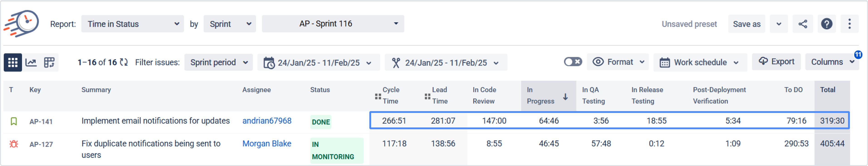Open the Time in Status report dropdown
The height and width of the screenshot is (166, 868).
(x=132, y=24)
